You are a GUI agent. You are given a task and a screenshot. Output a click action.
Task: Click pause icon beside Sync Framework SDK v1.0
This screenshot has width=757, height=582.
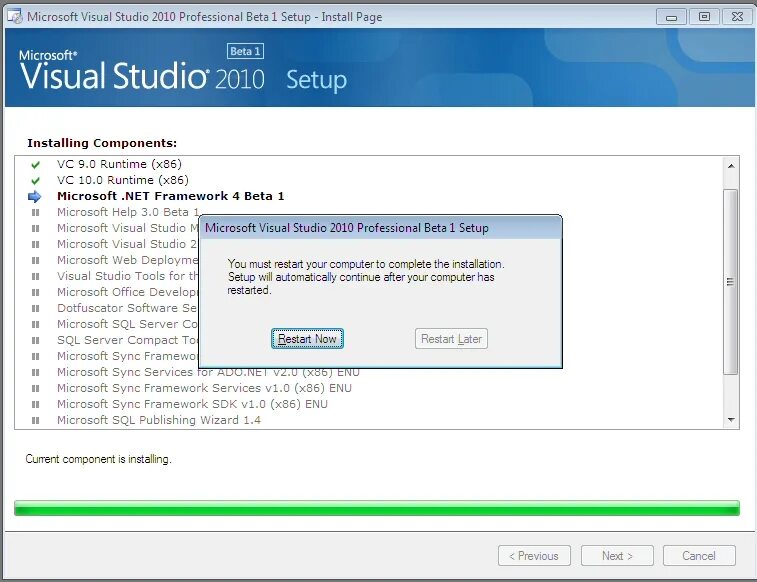coord(35,404)
